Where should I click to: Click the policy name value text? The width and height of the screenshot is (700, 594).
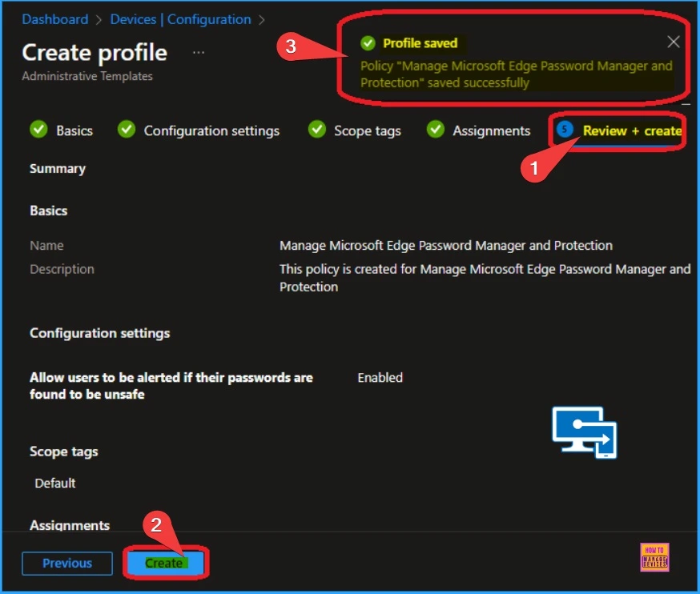point(446,246)
